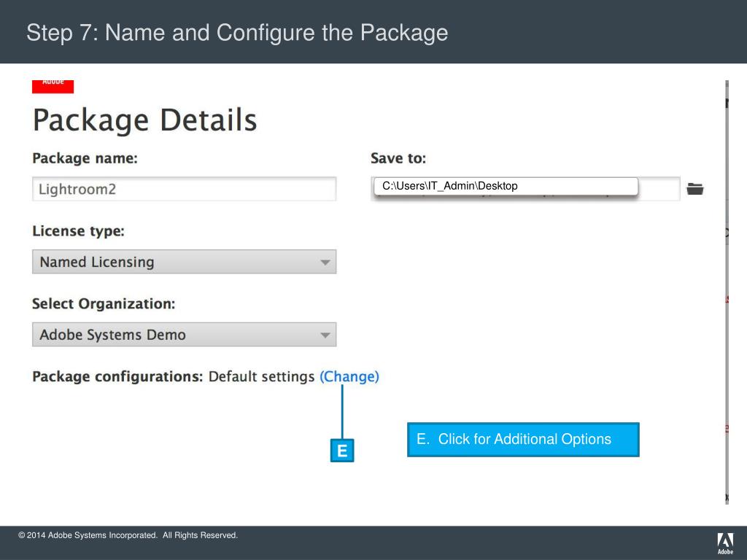
Task: Click the Package Details heading
Action: coord(144,120)
